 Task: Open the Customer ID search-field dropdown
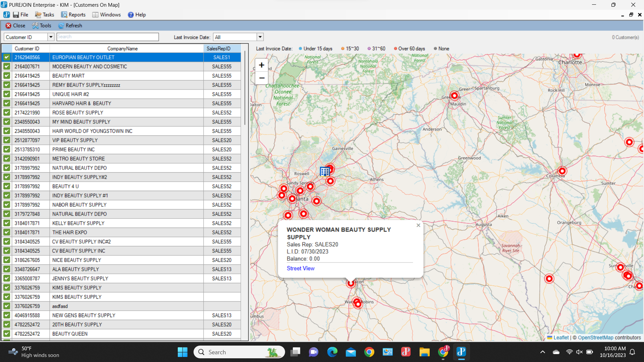(x=51, y=37)
